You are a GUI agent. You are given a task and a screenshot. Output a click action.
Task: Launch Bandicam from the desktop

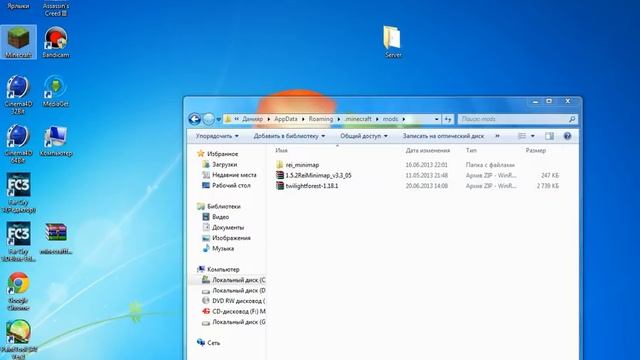(56, 42)
